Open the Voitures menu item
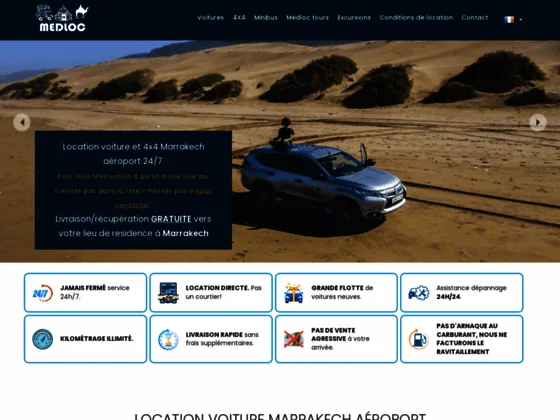Image resolution: width=560 pixels, height=420 pixels. point(210,18)
